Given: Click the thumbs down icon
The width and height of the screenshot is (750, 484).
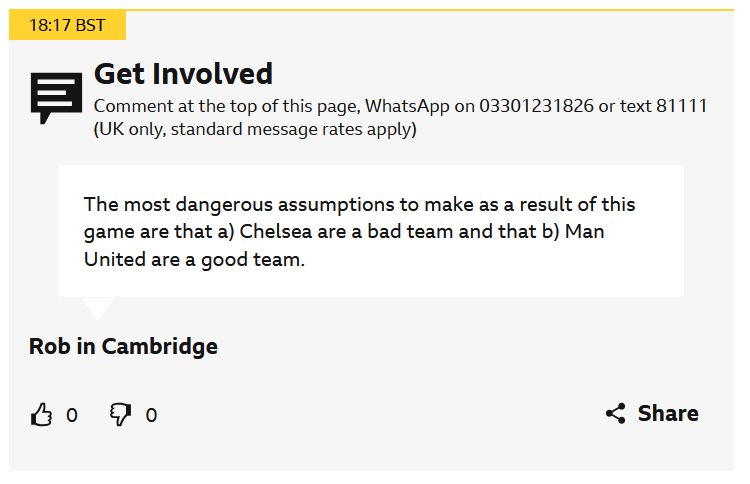Looking at the screenshot, I should (120, 415).
